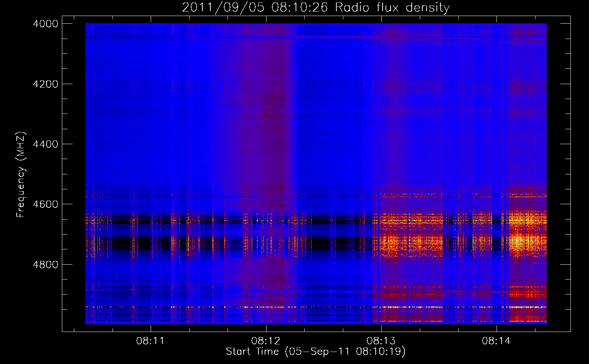
Task: Click the '08:13' time axis label
Action: tap(381, 341)
